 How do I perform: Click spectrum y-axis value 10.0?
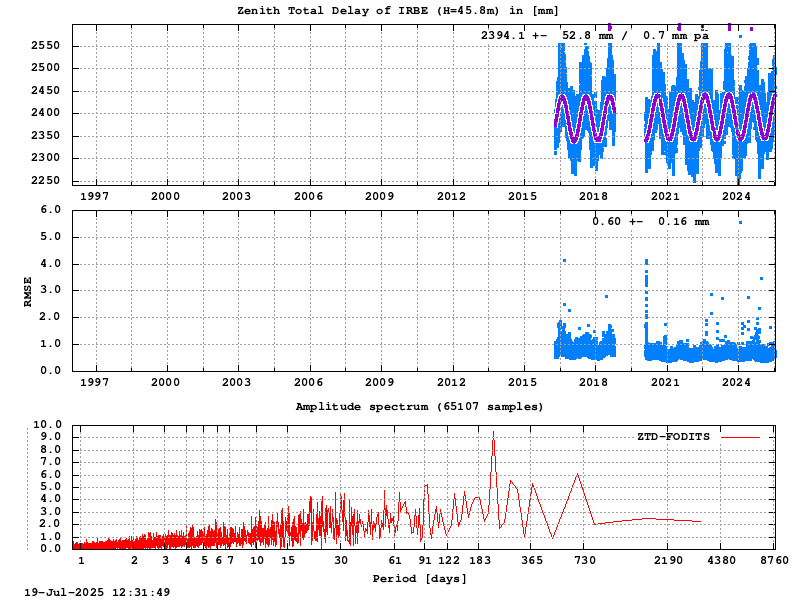pos(47,424)
